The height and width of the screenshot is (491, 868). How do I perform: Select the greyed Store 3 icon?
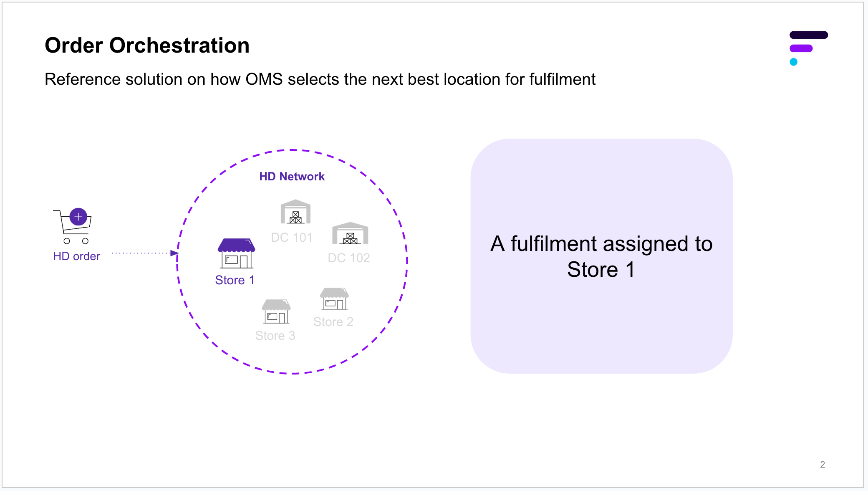tap(276, 311)
